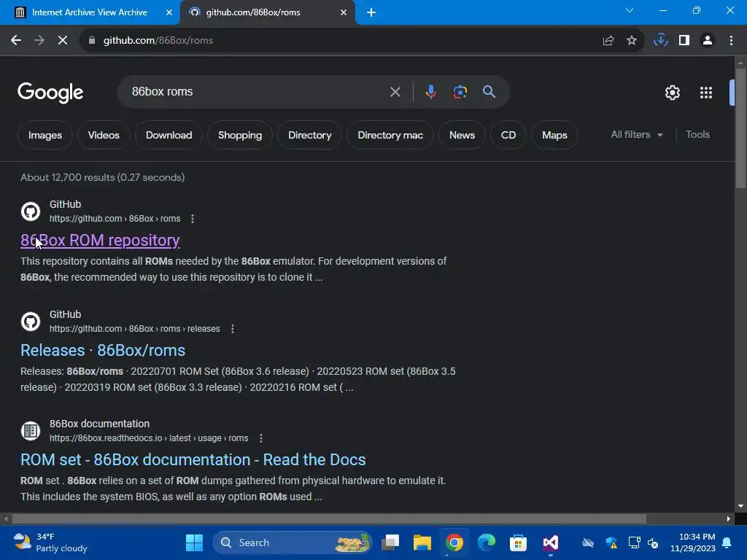Open the Windows Start menu
Viewport: 747px width, 560px height.
point(194,542)
